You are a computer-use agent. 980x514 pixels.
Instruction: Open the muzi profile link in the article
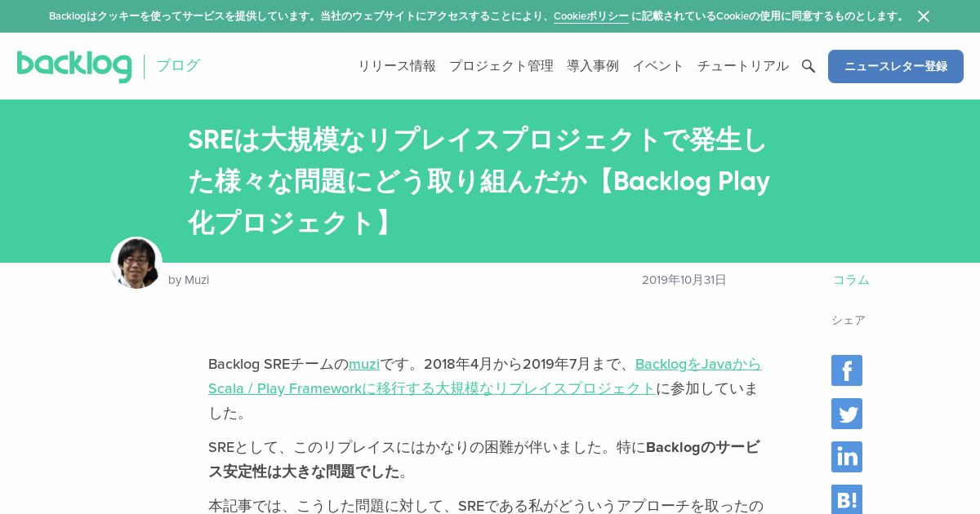point(364,364)
